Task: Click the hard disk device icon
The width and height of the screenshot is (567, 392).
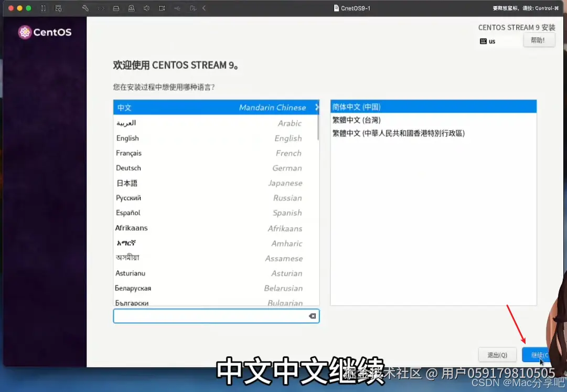Action: tap(116, 8)
